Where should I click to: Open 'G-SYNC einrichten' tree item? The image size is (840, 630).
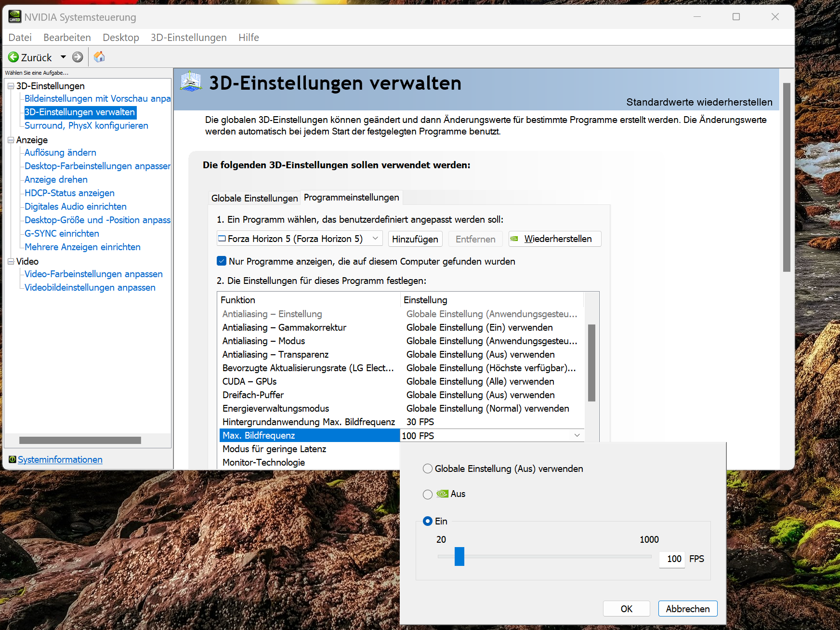62,233
